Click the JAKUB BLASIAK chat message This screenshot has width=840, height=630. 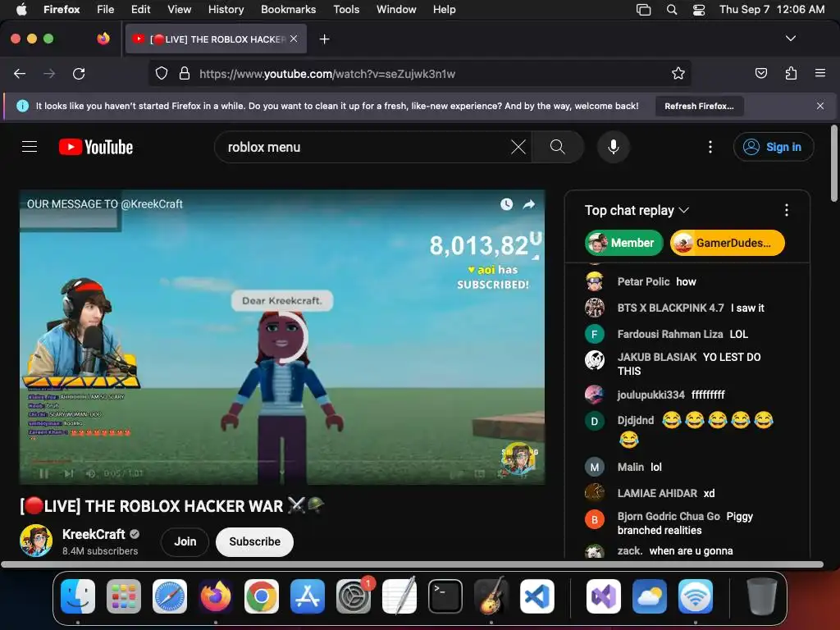click(x=689, y=363)
